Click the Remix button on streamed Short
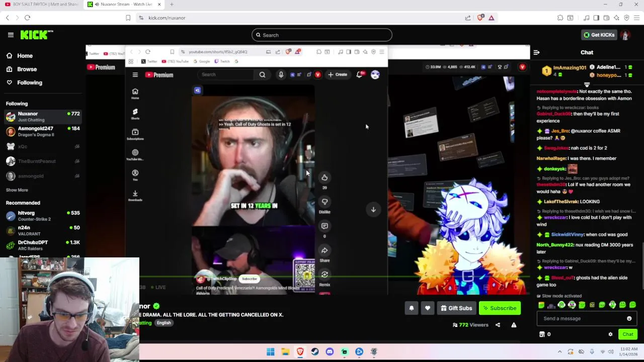The image size is (644, 362). (x=325, y=275)
